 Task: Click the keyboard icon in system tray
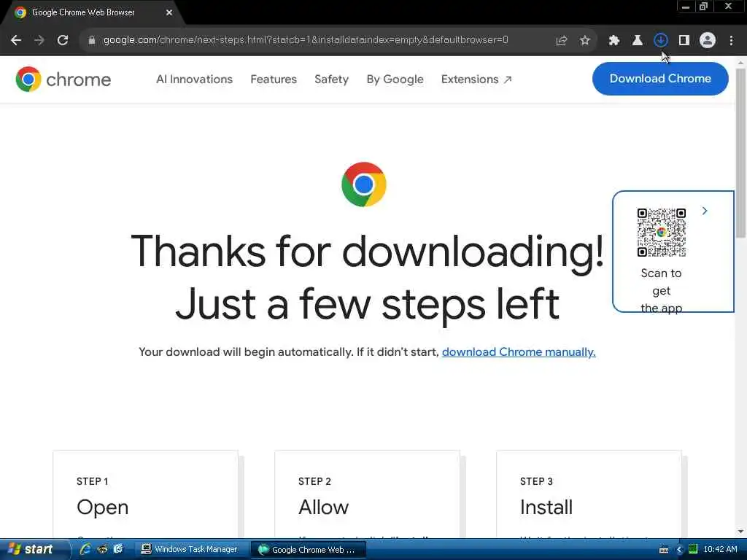click(664, 550)
